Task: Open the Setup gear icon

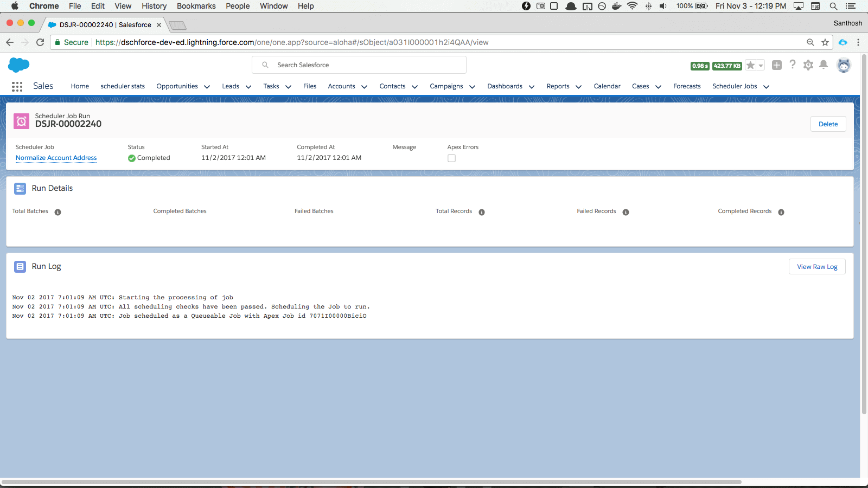Action: pyautogui.click(x=808, y=65)
